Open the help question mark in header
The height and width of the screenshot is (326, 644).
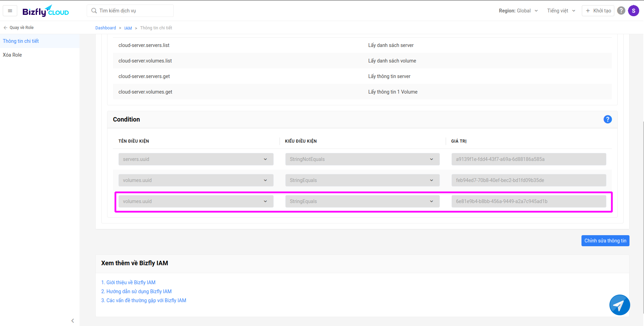tap(621, 11)
